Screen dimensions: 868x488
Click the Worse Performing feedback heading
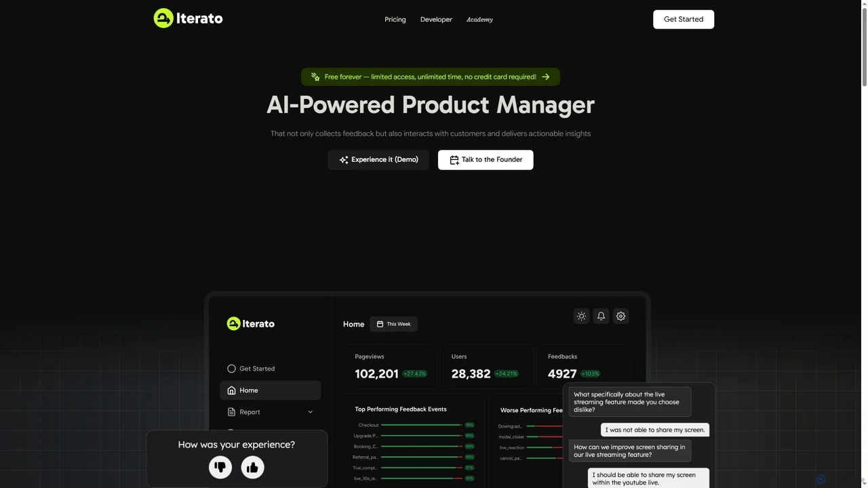(532, 411)
